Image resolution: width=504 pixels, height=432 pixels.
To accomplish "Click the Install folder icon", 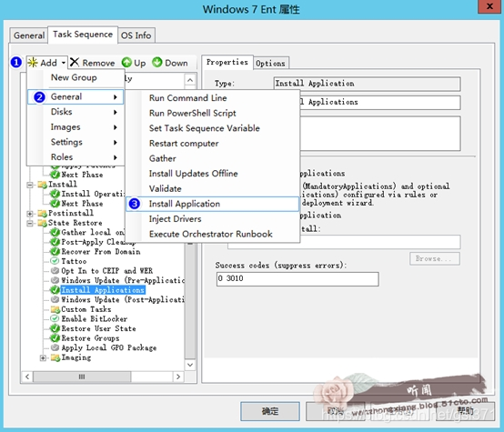I will coord(42,185).
